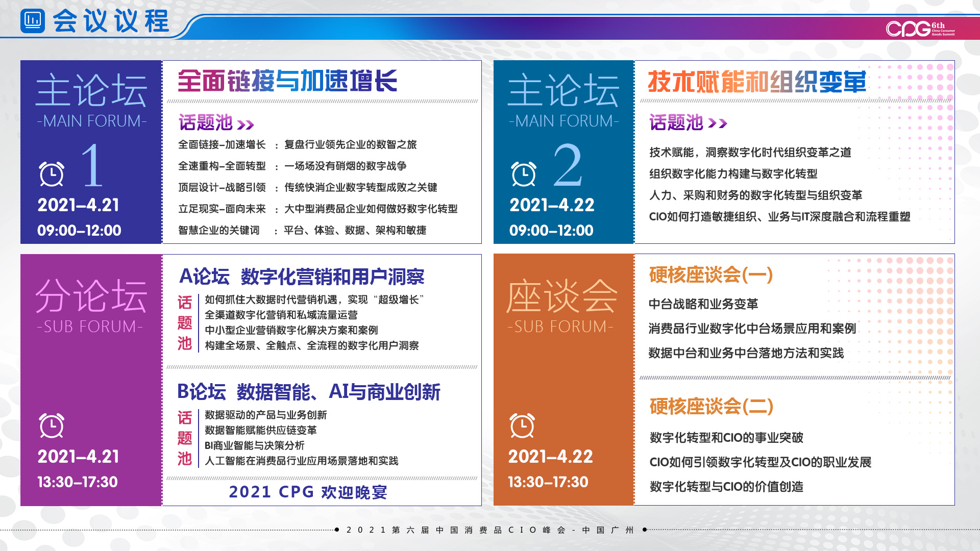The height and width of the screenshot is (551, 980).
Task: Select the B论坛 数据智能、AI与商业创新 title
Action: [308, 392]
